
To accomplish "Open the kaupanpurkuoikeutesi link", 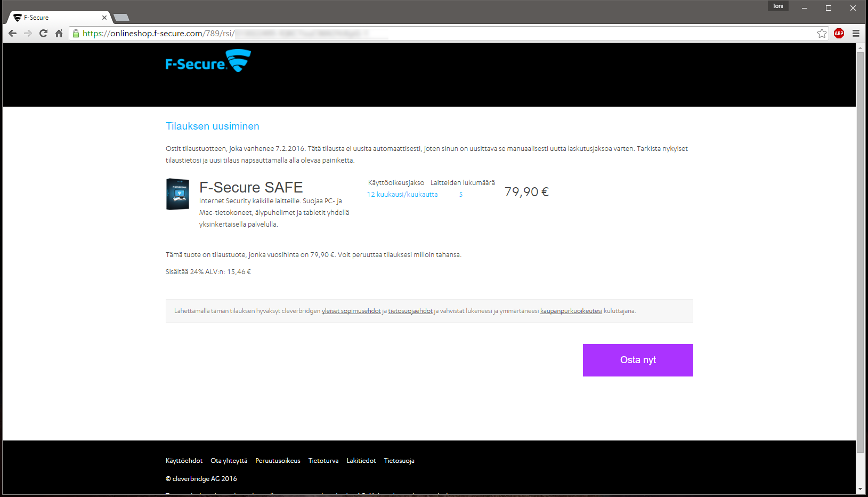I will [571, 311].
